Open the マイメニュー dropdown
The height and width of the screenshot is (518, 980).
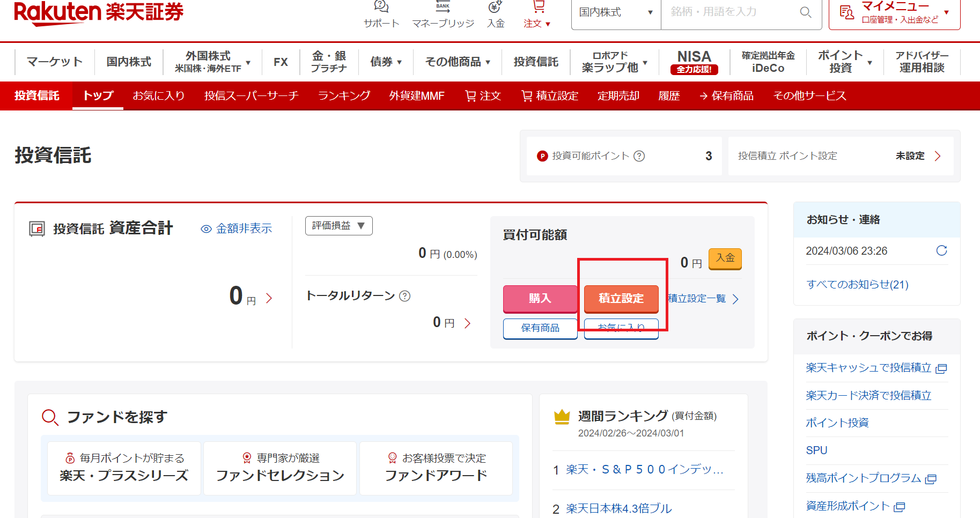894,12
